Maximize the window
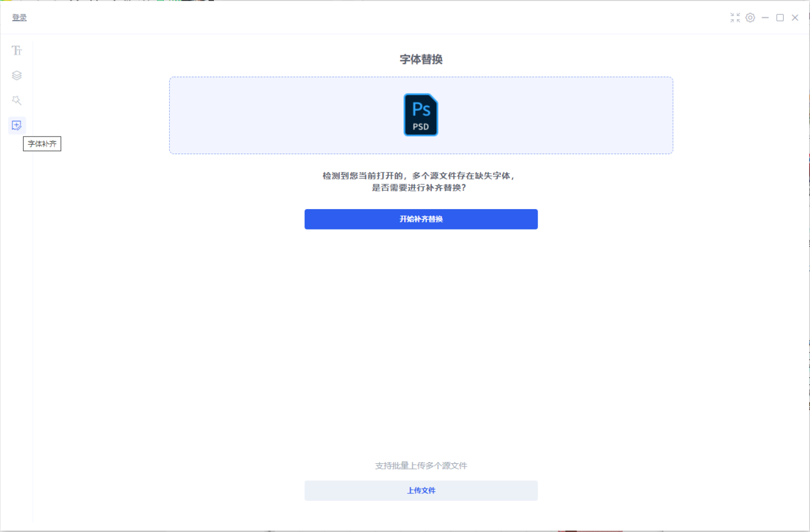Image resolution: width=810 pixels, height=532 pixels. pyautogui.click(x=780, y=18)
